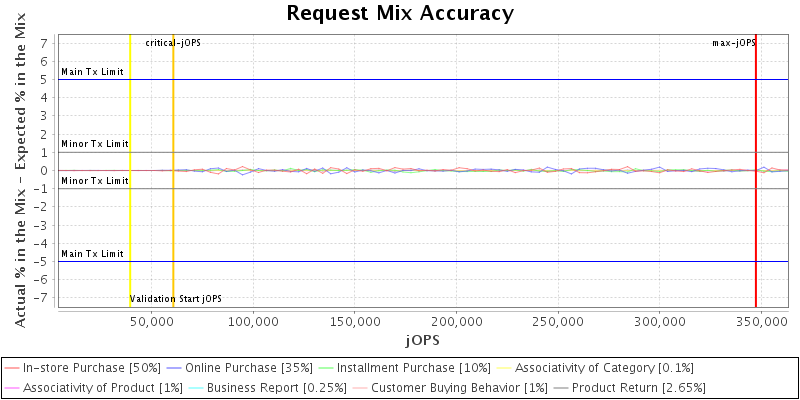Click the max-jOPS marker label
This screenshot has height=400, width=800.
733,43
